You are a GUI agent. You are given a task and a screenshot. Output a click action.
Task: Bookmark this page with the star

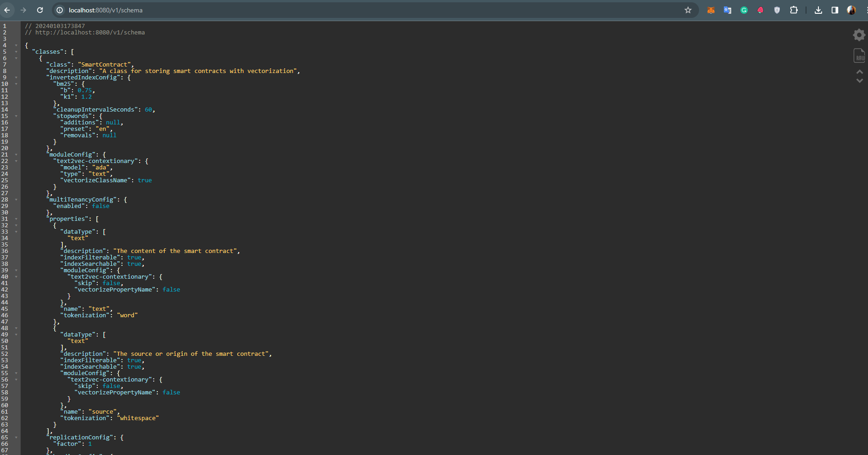coord(688,10)
